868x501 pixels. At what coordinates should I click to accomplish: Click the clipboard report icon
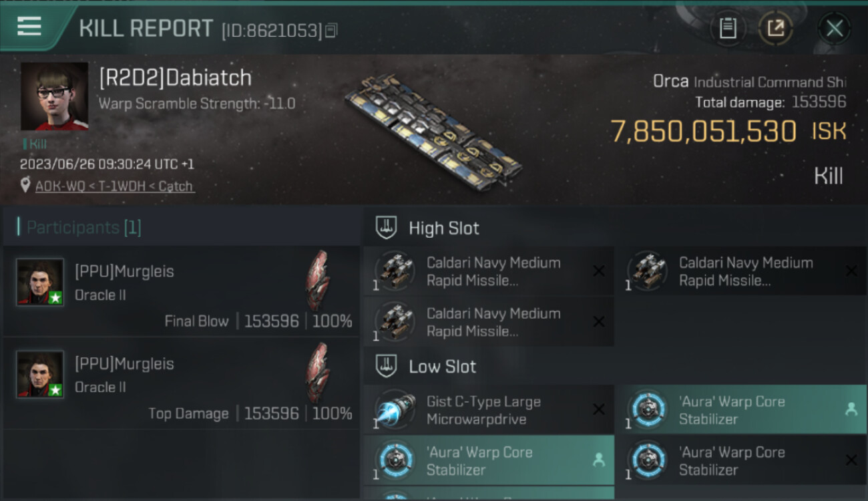[x=728, y=28]
